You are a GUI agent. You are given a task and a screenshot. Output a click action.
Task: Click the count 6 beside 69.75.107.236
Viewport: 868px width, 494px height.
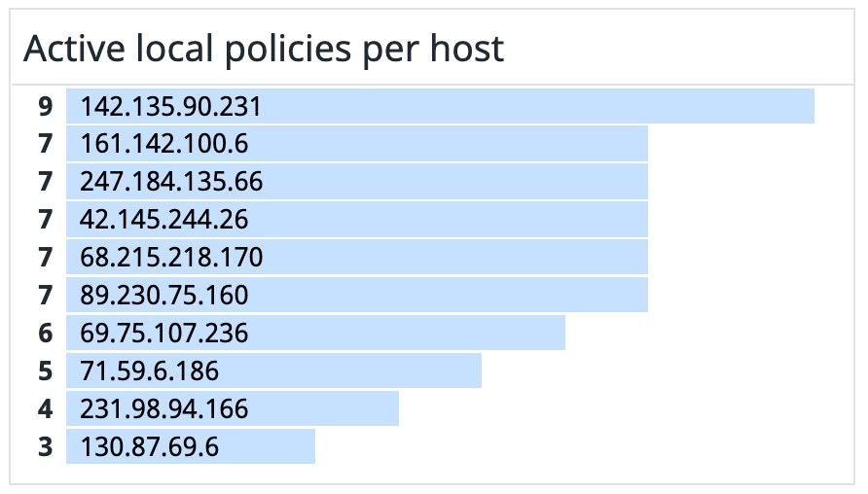(x=45, y=333)
